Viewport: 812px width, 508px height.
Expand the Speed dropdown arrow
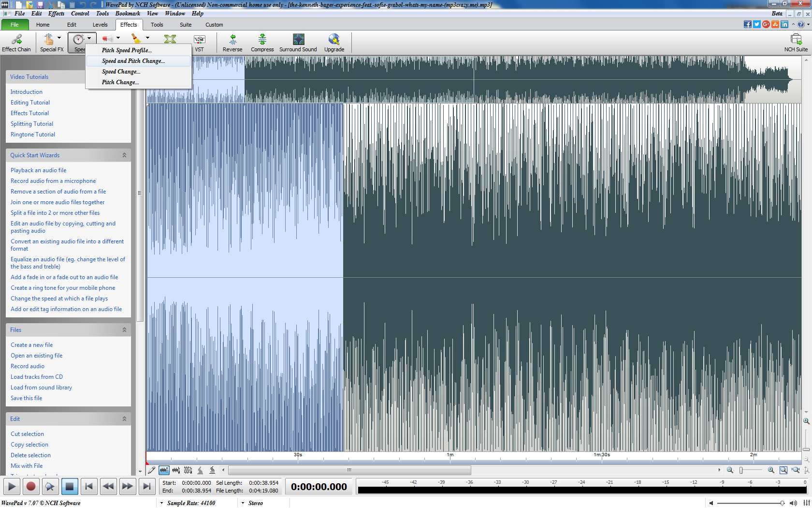pyautogui.click(x=89, y=38)
